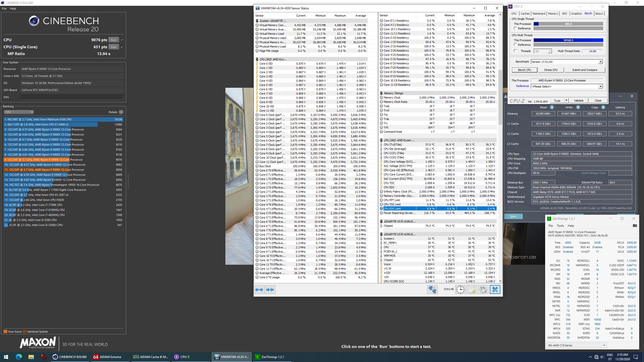
Task: Switch to ZenTimings taskbar item
Action: click(272, 357)
